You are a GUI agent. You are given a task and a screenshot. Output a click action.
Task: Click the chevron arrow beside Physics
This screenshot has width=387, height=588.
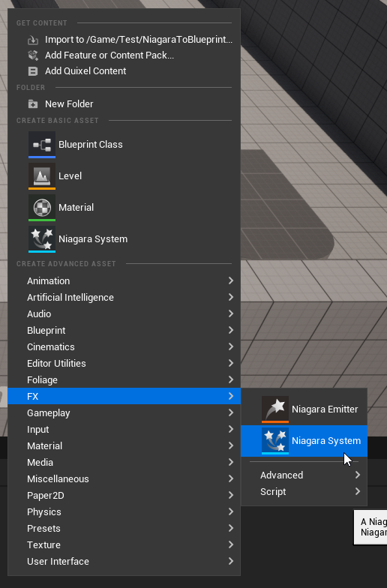(x=231, y=511)
